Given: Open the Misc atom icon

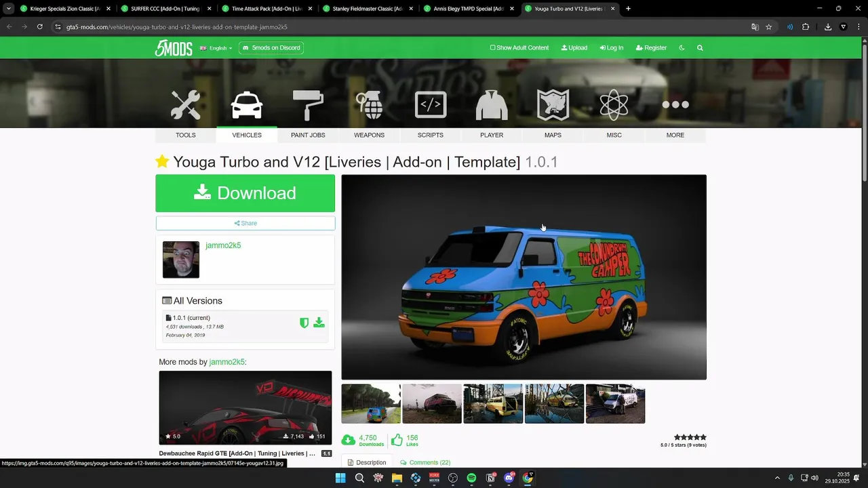Looking at the screenshot, I should (614, 105).
